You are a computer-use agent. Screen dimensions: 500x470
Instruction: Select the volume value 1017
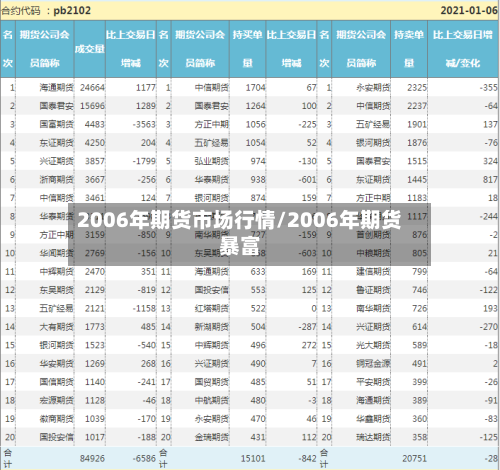pyautogui.click(x=95, y=437)
